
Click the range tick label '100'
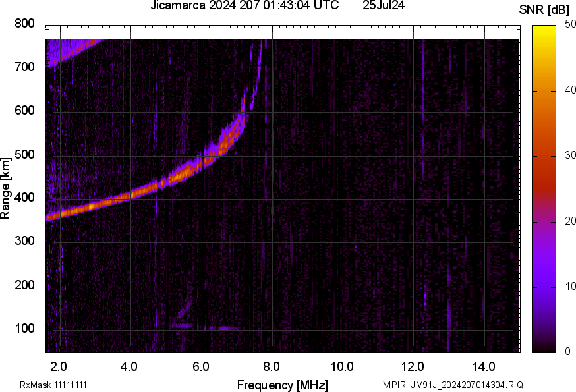pos(24,328)
